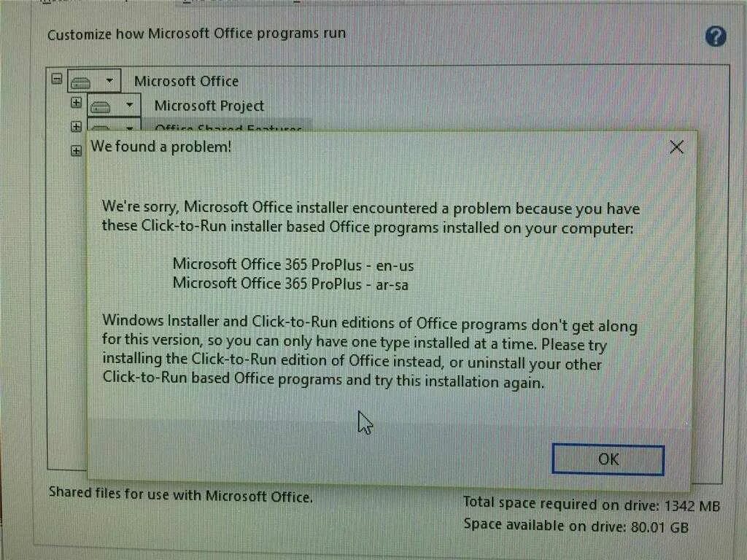Image resolution: width=747 pixels, height=560 pixels.
Task: Select the Microsoft Project tree label
Action: pos(209,105)
